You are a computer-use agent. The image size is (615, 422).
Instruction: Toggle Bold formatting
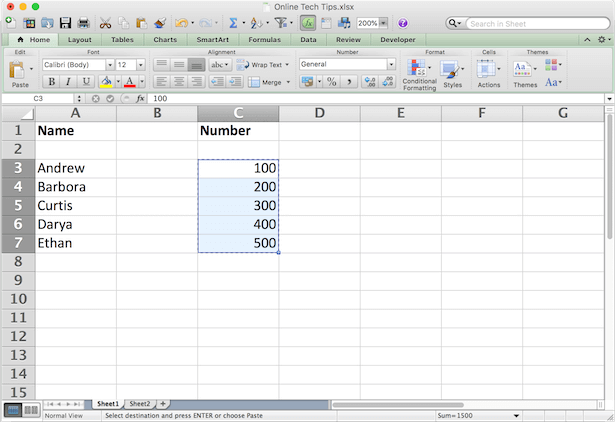point(50,82)
